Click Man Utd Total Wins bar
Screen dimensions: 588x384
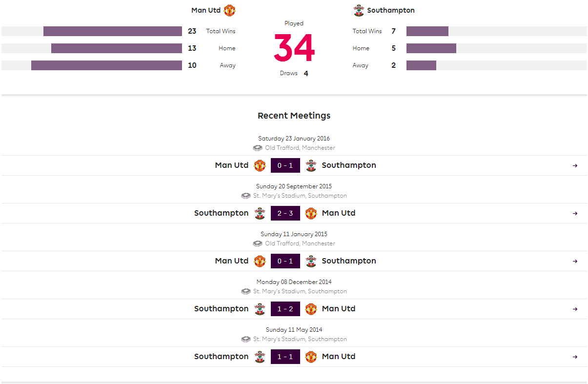[x=112, y=31]
